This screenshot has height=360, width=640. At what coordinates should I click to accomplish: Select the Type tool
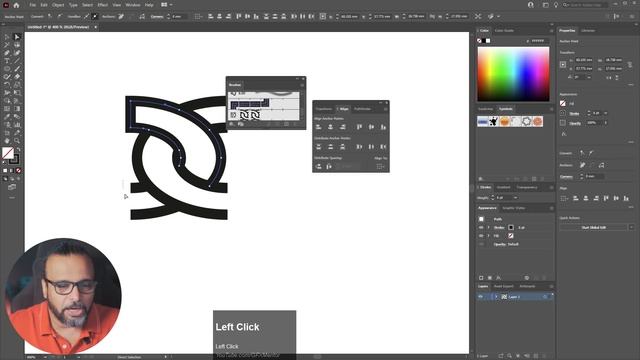[7, 61]
